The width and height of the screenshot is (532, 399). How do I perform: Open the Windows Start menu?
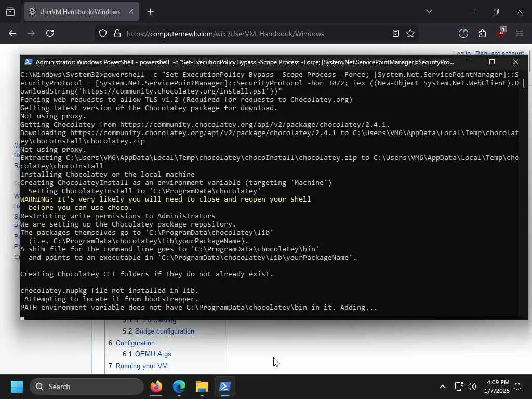[x=17, y=387]
